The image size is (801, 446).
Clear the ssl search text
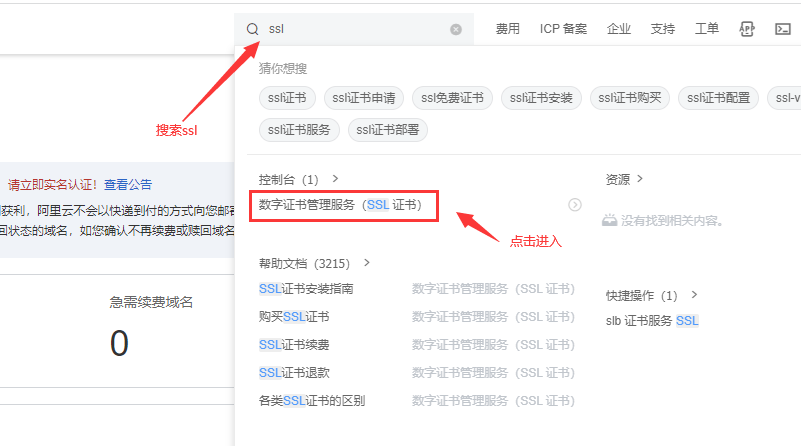click(x=456, y=29)
